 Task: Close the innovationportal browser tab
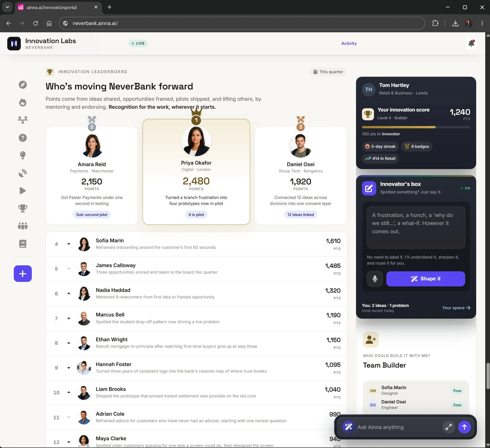96,7
